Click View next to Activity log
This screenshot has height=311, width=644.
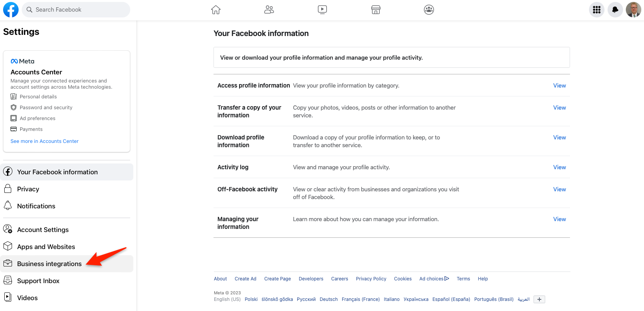tap(559, 167)
